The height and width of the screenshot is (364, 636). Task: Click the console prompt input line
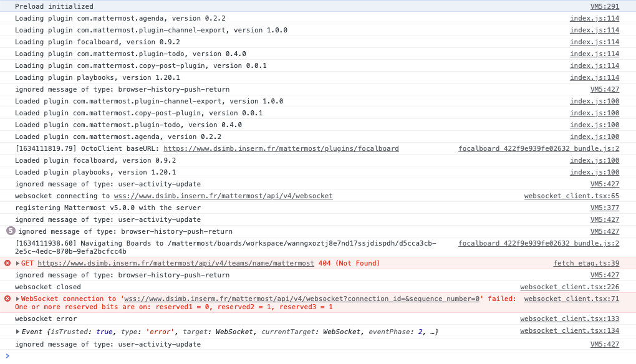[x=318, y=356]
